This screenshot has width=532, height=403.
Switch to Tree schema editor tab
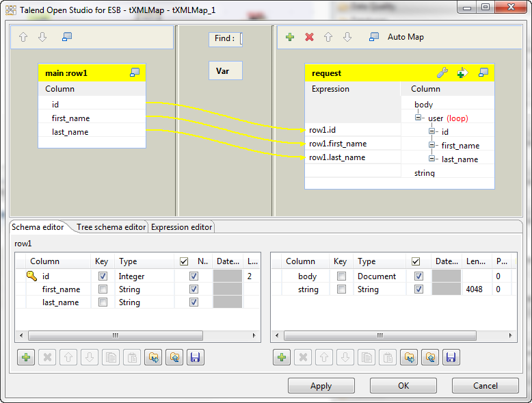click(111, 227)
